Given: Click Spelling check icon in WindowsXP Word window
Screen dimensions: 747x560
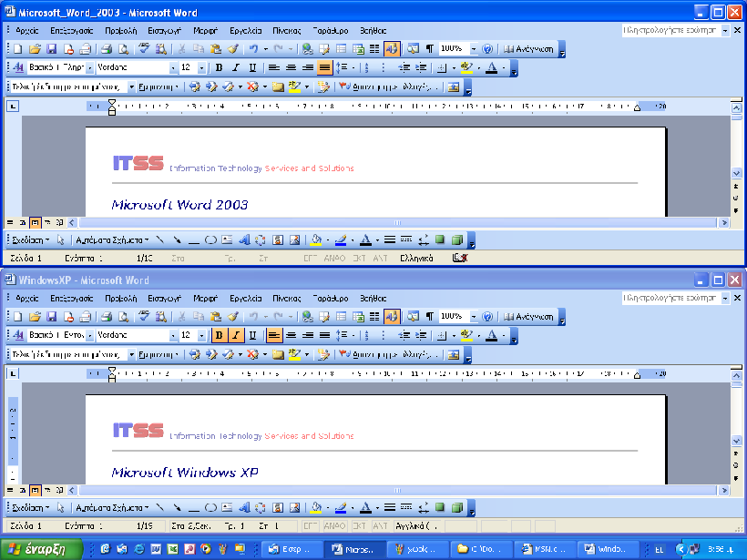Looking at the screenshot, I should (144, 317).
